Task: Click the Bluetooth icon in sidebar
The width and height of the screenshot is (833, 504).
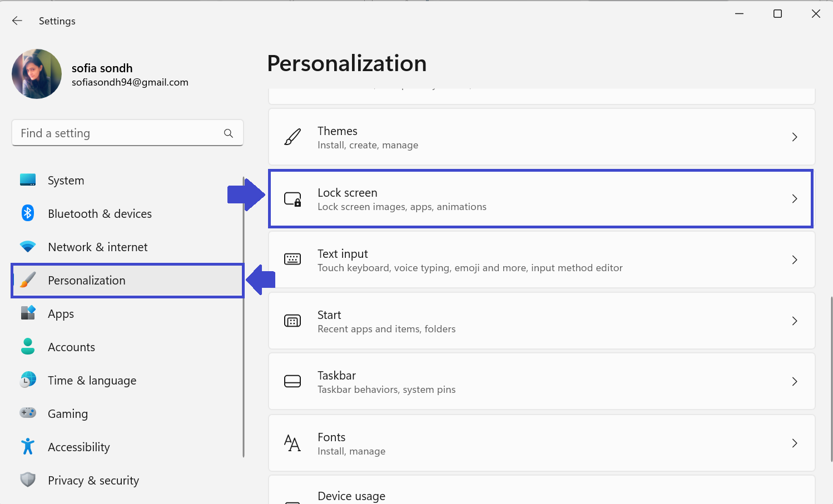Action: click(28, 213)
